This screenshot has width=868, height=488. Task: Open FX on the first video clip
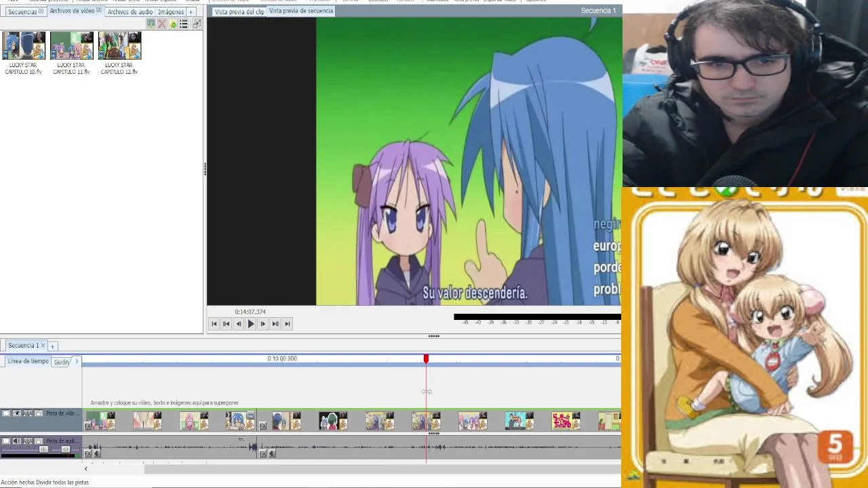87,426
